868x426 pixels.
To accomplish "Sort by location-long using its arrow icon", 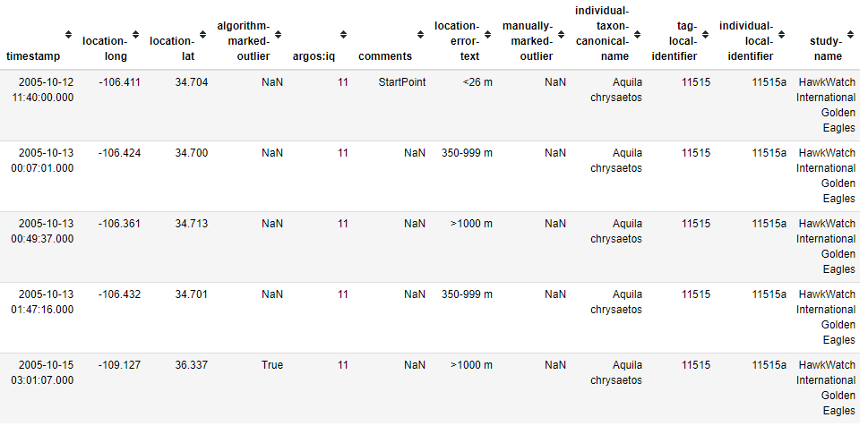I will tap(135, 34).
